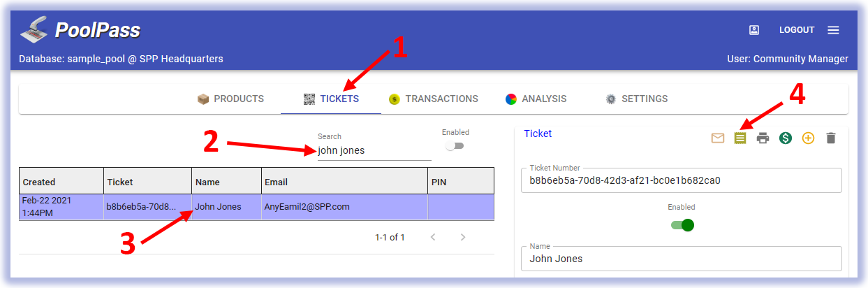Select the John Jones ticket row
868x288 pixels.
point(256,207)
